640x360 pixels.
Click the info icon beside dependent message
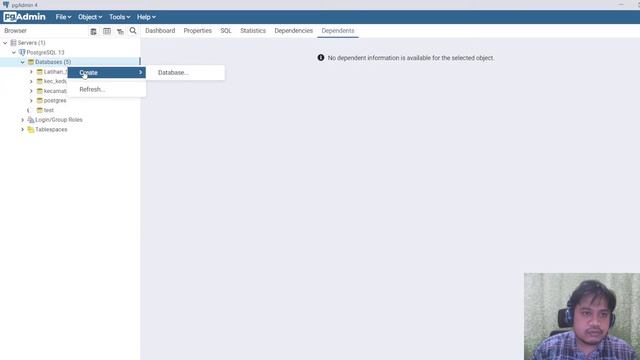(x=321, y=58)
